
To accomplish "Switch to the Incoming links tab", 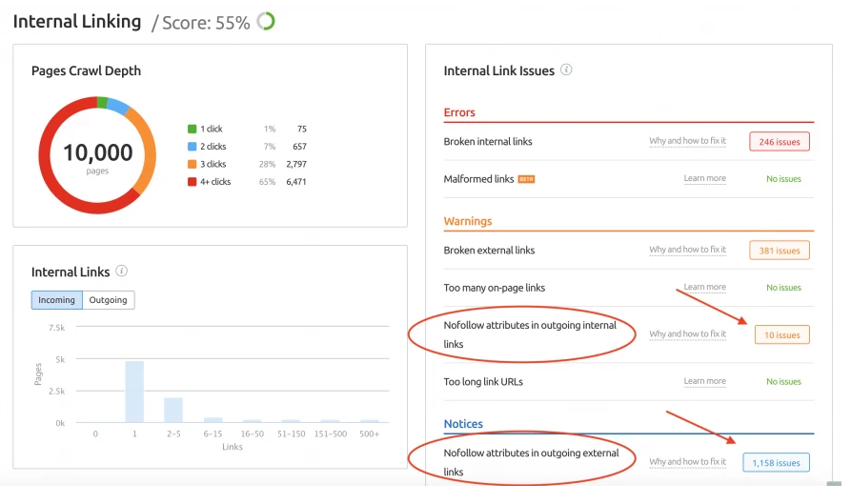I will (56, 300).
